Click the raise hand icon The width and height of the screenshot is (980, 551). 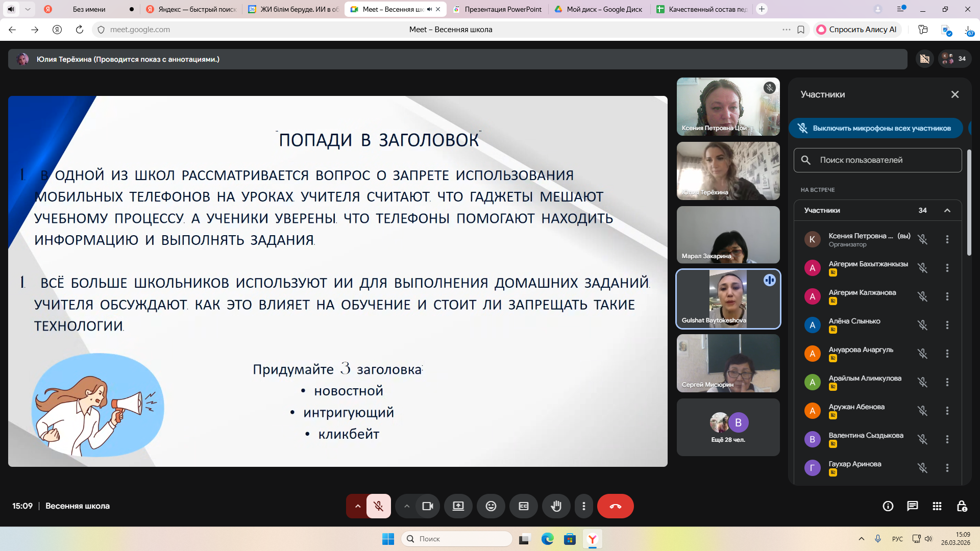point(556,506)
